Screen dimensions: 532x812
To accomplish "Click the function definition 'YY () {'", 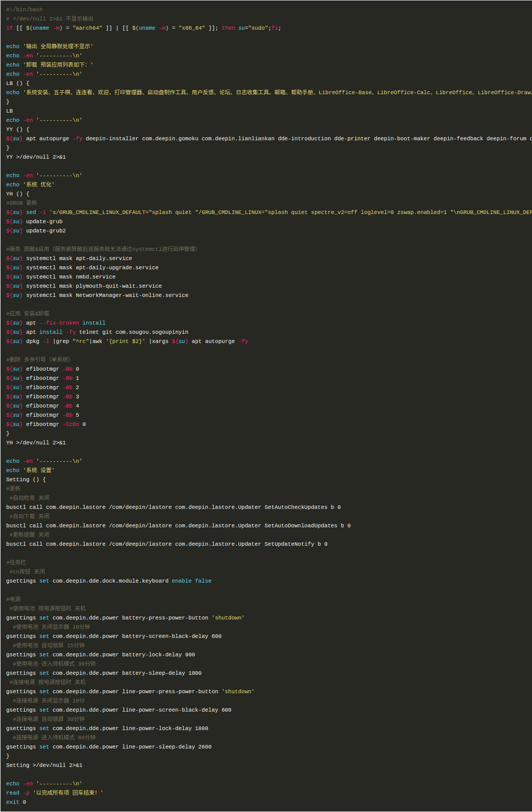I will point(18,130).
